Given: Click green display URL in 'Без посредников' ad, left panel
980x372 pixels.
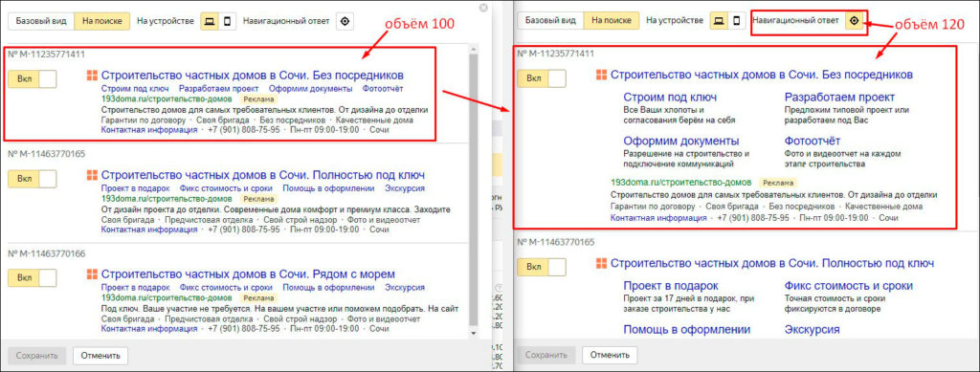Looking at the screenshot, I should coord(167,98).
